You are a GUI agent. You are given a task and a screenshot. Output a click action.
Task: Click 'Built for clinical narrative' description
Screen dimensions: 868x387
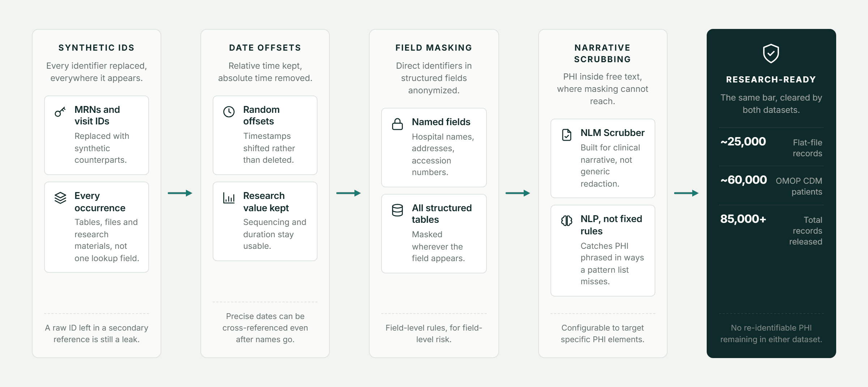[610, 166]
